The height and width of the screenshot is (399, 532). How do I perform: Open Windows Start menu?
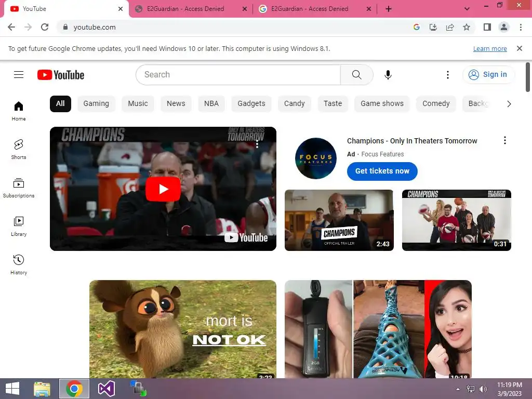[12, 389]
